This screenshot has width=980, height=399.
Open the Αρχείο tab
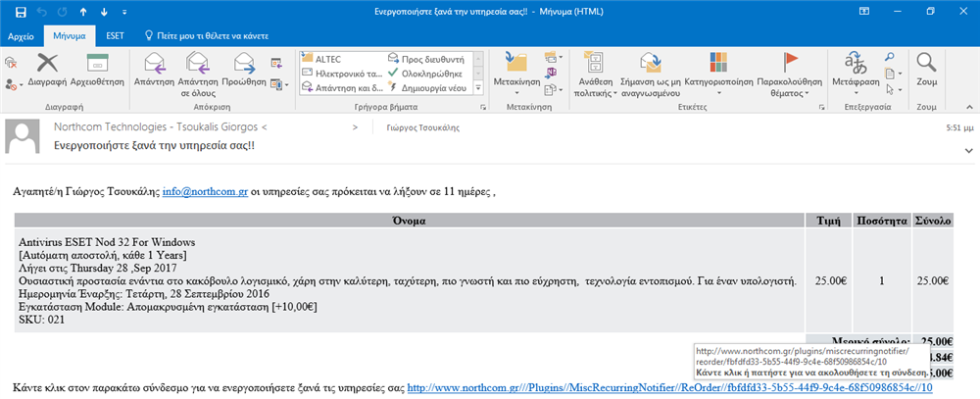pos(22,36)
